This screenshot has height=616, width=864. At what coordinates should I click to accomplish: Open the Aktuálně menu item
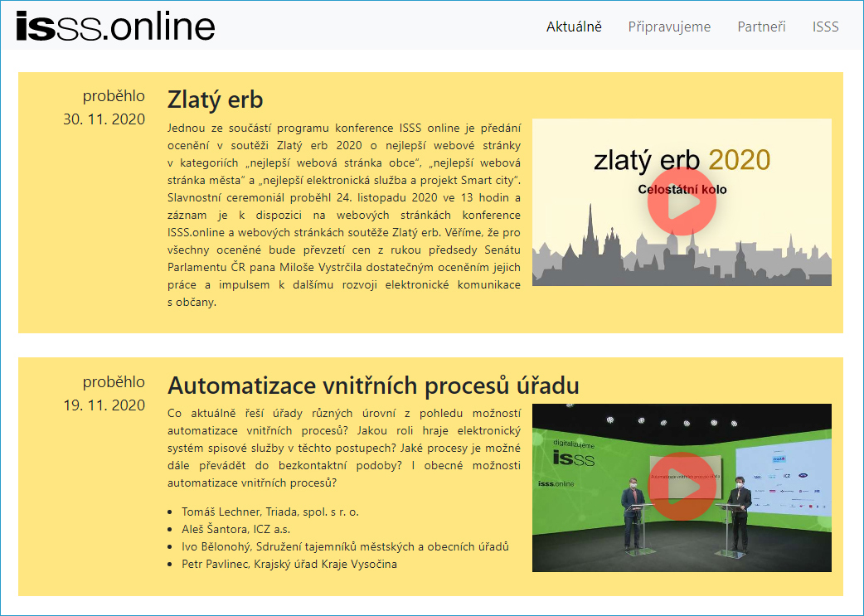point(574,27)
